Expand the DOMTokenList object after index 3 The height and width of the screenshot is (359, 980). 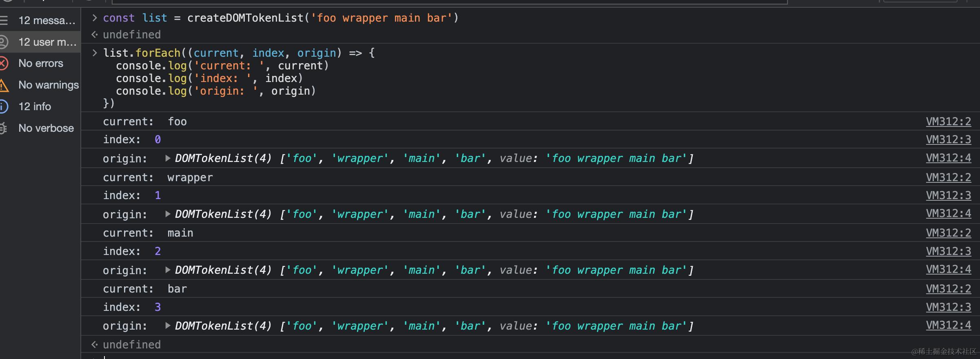tap(167, 326)
